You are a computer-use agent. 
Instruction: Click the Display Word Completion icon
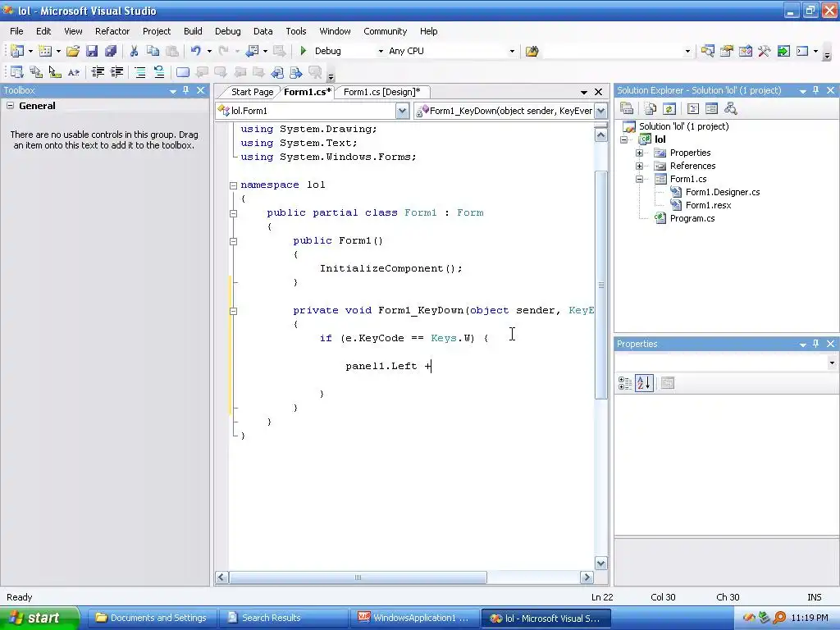pyautogui.click(x=73, y=72)
